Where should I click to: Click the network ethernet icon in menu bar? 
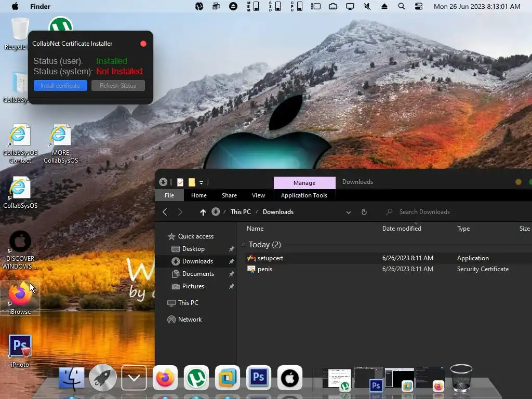coord(333,6)
